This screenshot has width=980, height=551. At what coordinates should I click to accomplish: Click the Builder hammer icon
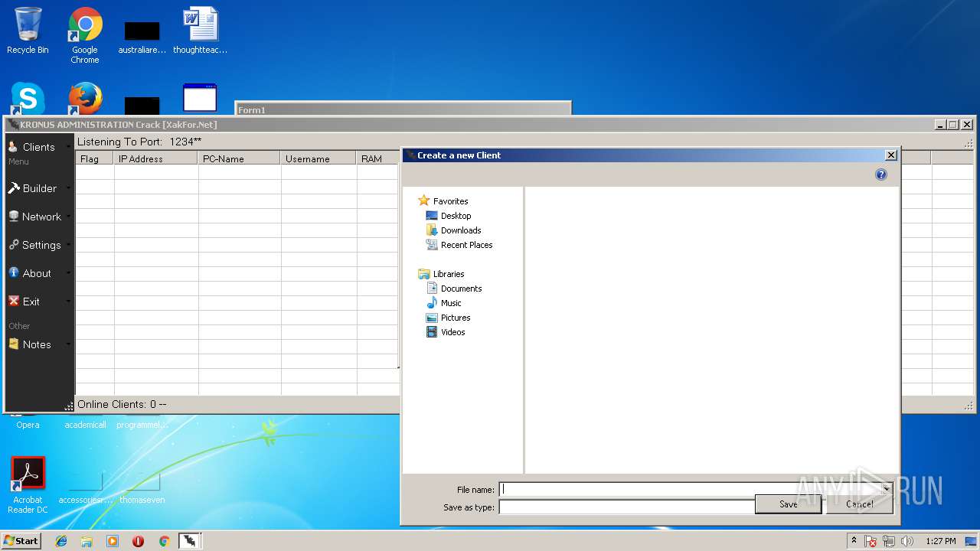[13, 187]
